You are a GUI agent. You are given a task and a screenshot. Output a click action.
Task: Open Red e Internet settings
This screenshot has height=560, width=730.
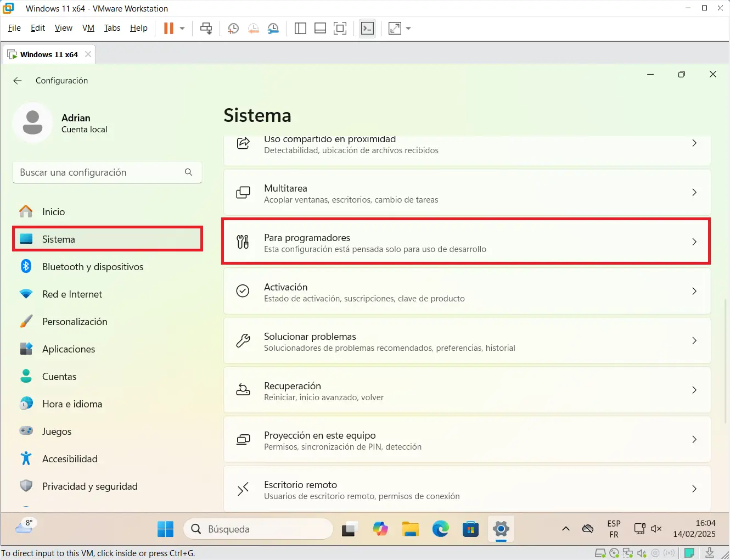[108, 294]
